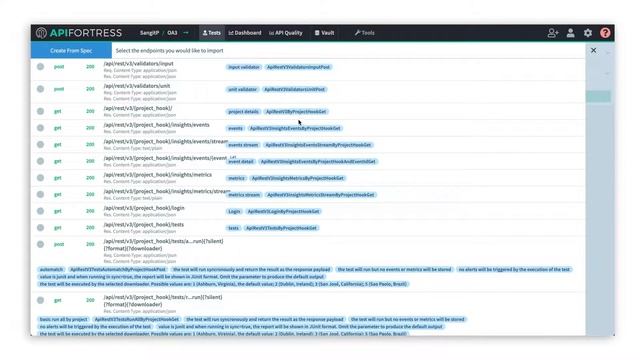Click the 'basic run all by project' tag
This screenshot has height=360, width=640.
tap(64, 319)
